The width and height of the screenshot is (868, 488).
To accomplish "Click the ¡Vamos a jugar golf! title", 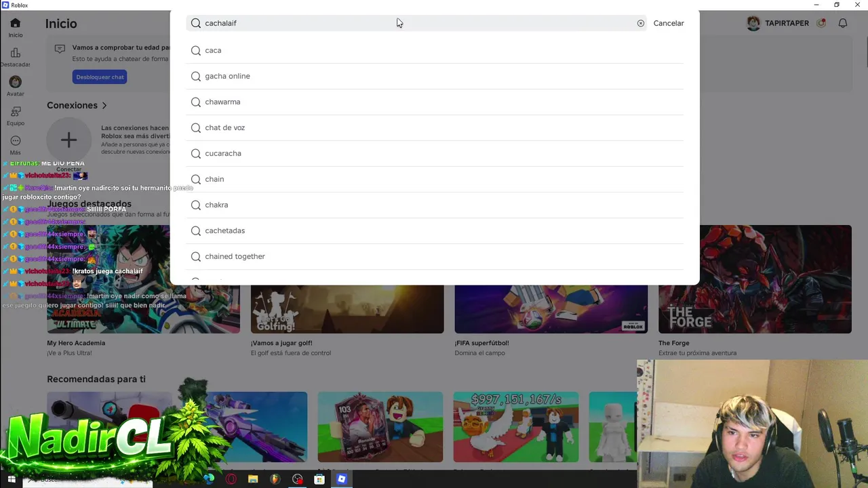I will tap(281, 343).
